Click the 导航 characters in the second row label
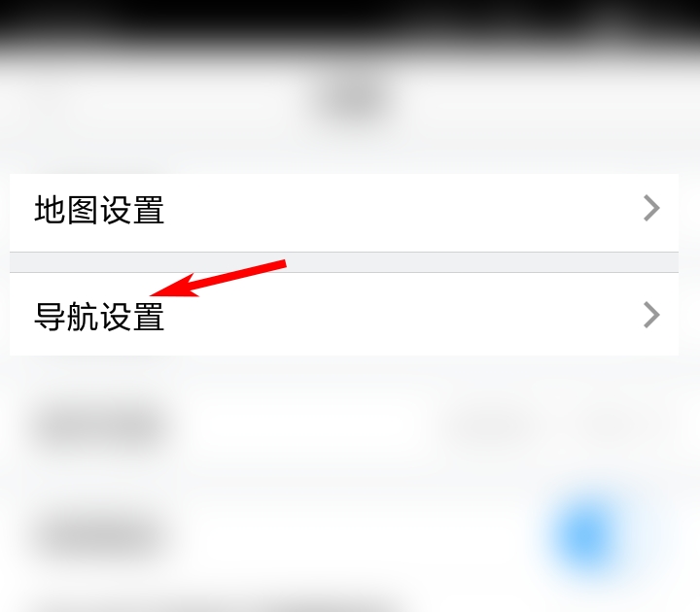 click(x=66, y=317)
